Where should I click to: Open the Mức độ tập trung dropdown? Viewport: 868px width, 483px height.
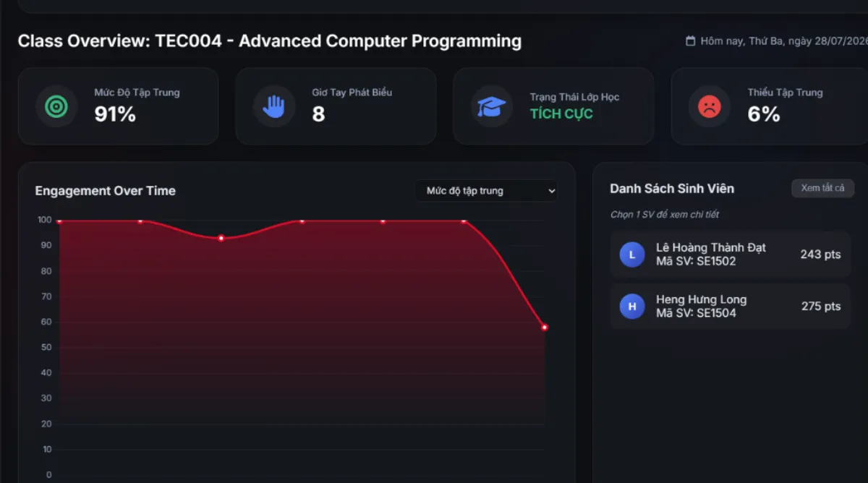click(486, 191)
